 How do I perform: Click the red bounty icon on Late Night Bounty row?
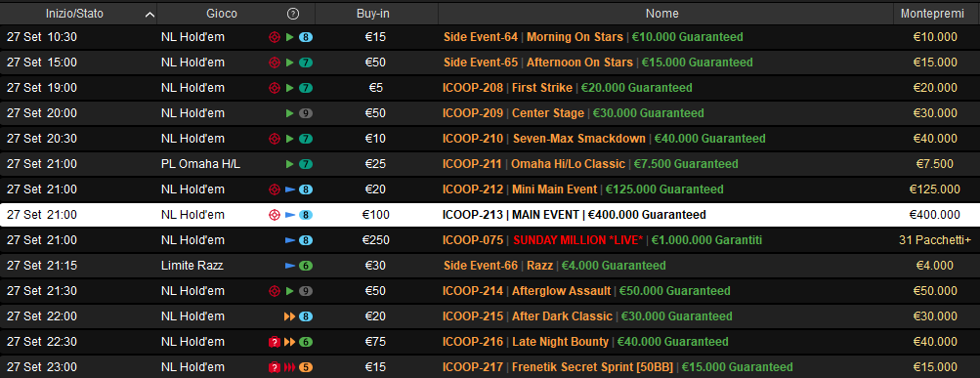coord(274,342)
